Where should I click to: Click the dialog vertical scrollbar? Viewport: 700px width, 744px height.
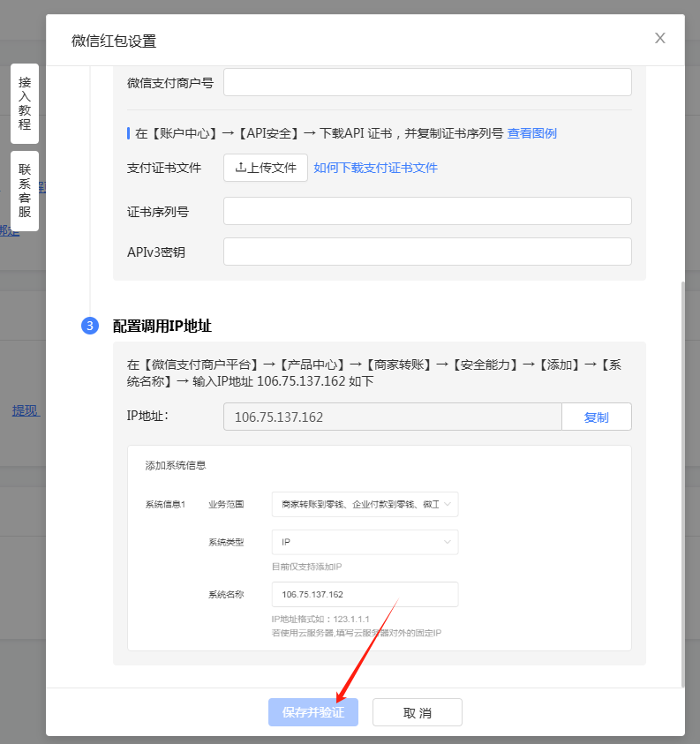pos(682,484)
